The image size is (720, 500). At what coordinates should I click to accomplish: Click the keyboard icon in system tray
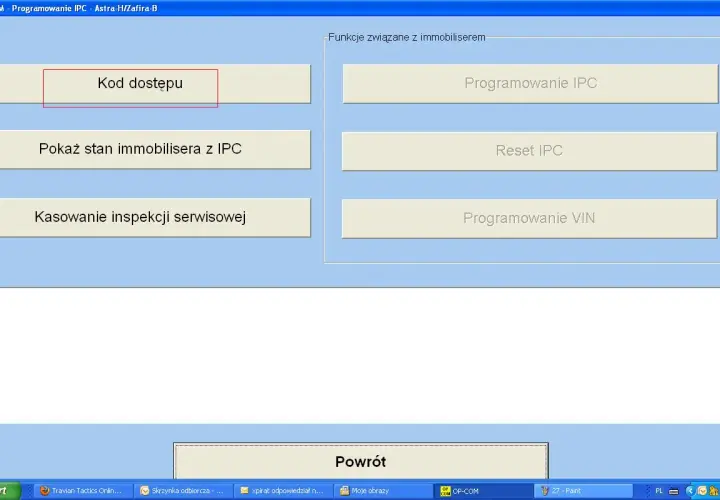pyautogui.click(x=674, y=491)
